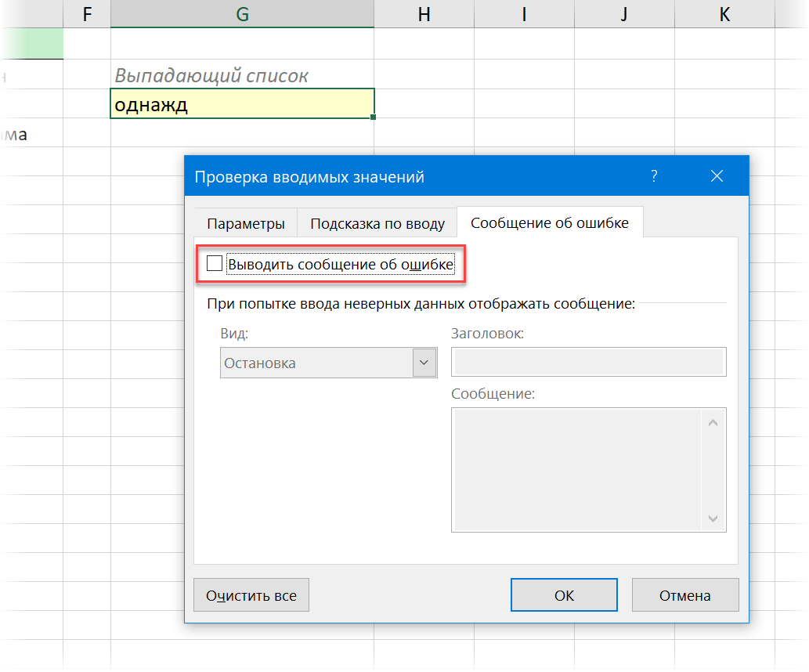Cancel with the Отмена button
Screen dimensions: 809x672
(x=684, y=595)
